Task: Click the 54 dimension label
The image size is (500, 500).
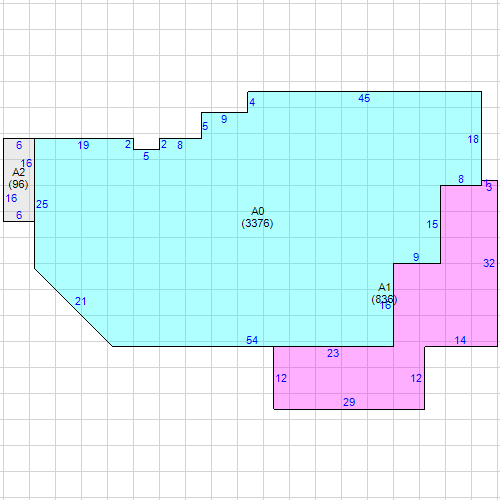Action: click(252, 340)
